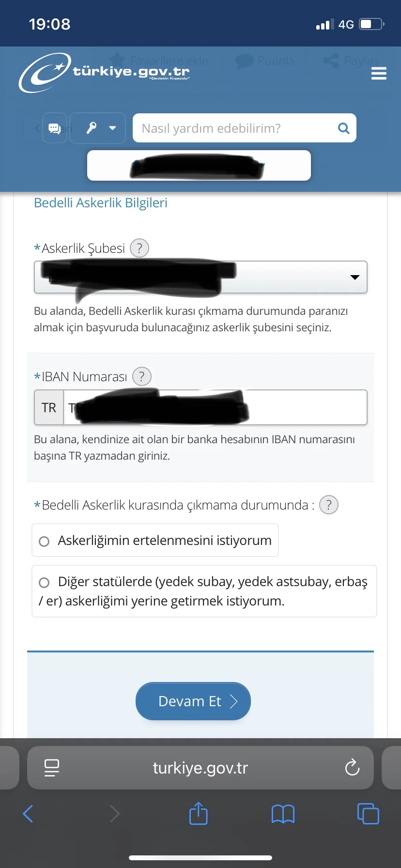Open Safari share sheet icon

click(198, 814)
